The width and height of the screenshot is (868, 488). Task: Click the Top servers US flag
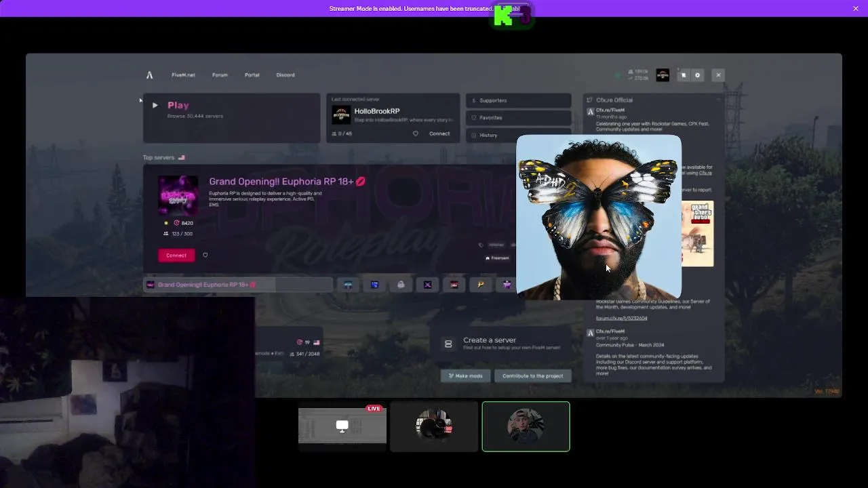[182, 158]
